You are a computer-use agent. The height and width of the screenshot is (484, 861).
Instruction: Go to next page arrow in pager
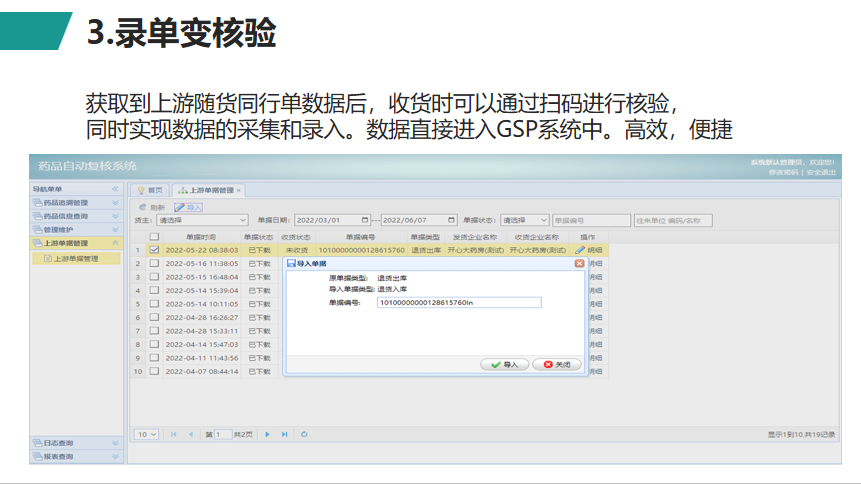point(267,434)
